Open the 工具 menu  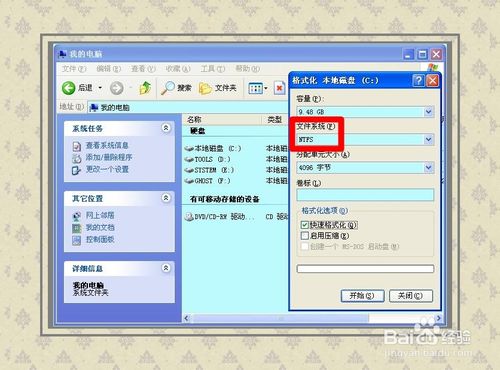pyautogui.click(x=213, y=69)
